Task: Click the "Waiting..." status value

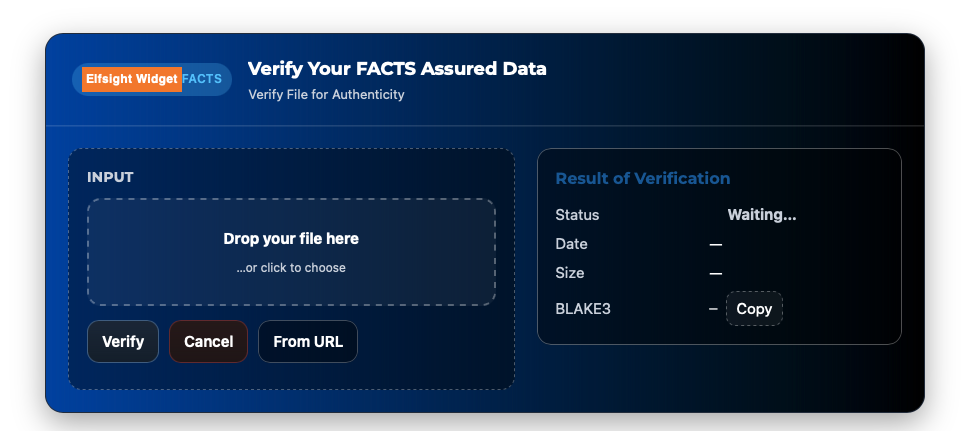Action: [762, 215]
